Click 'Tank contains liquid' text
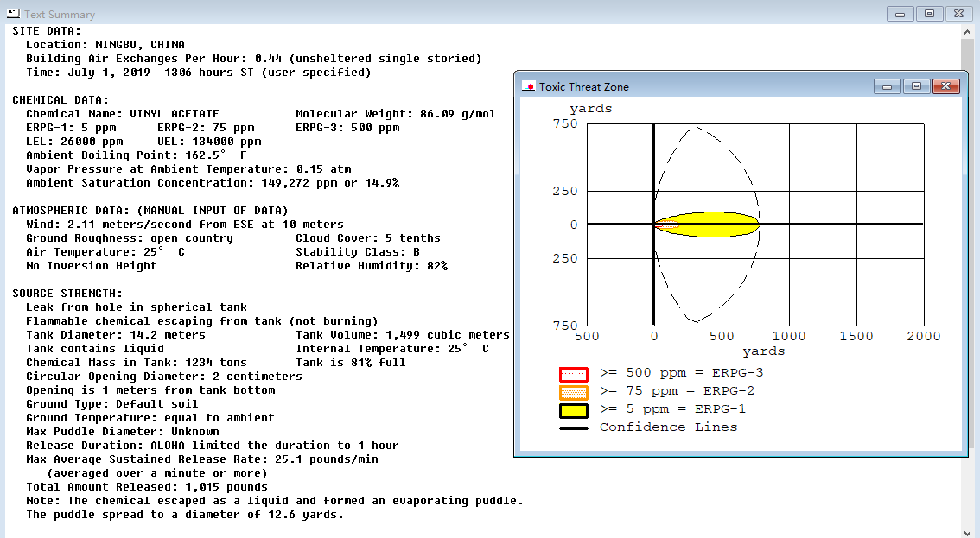980x538 pixels. (95, 348)
